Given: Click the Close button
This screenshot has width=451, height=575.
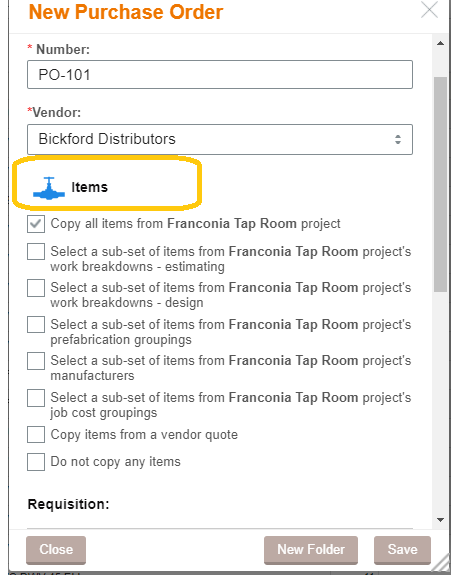Looking at the screenshot, I should tap(56, 550).
